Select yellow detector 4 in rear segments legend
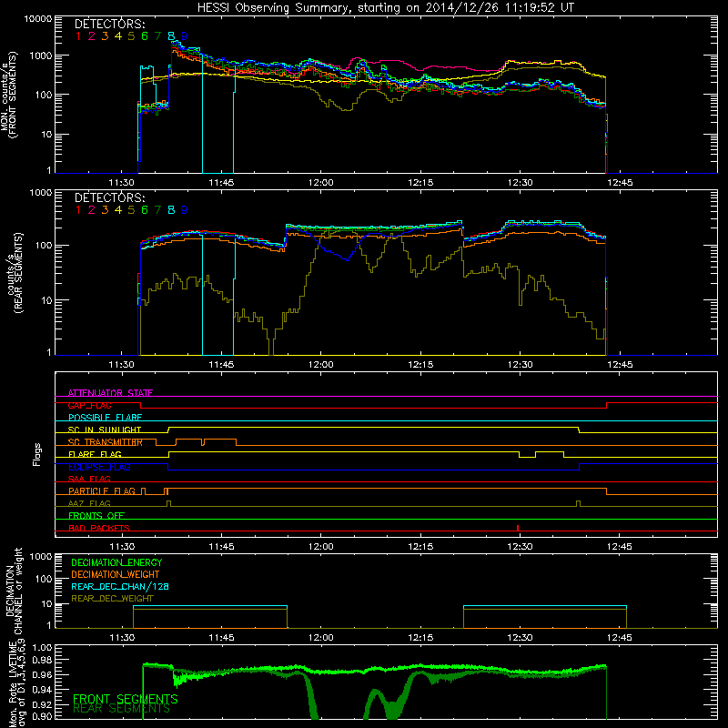 click(x=118, y=210)
